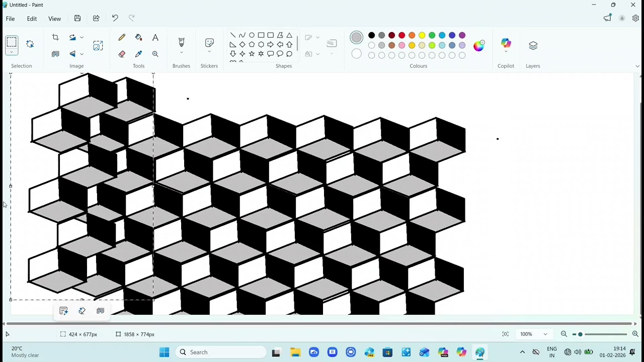Click the free-form selection tool icon
Screen dimensions: 644x362
30,44
